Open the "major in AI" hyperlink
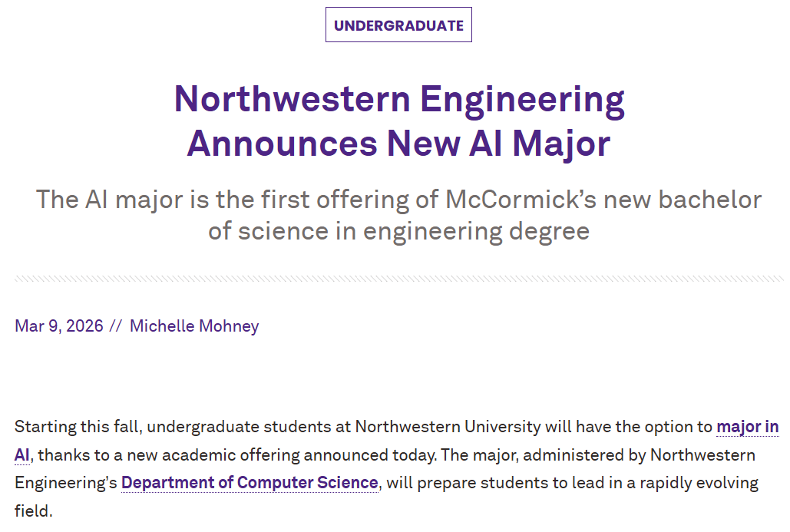Viewport: 790px width, 532px height. pyautogui.click(x=747, y=427)
